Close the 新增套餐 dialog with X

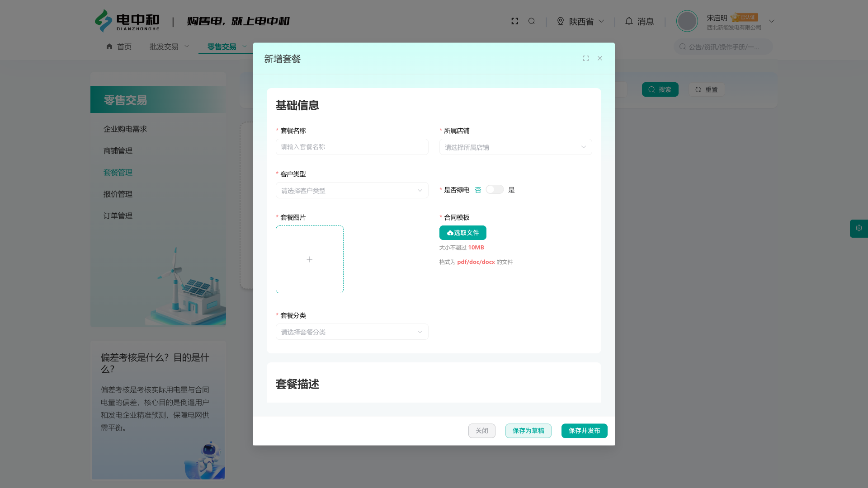tap(600, 58)
